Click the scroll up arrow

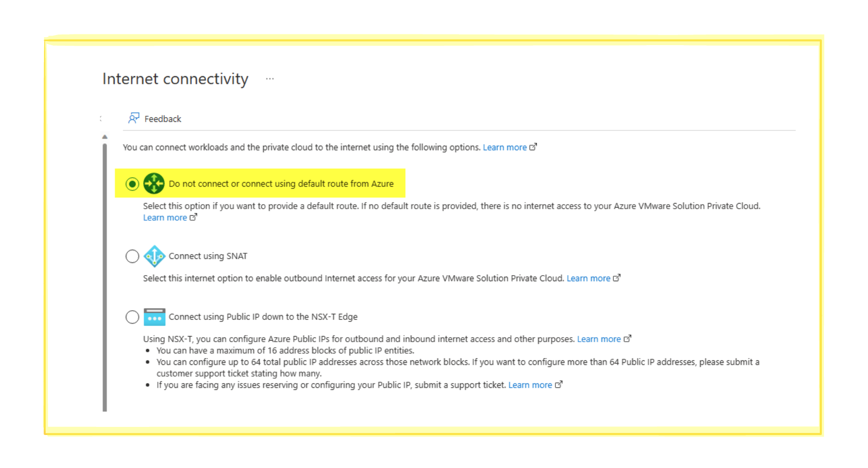(105, 137)
